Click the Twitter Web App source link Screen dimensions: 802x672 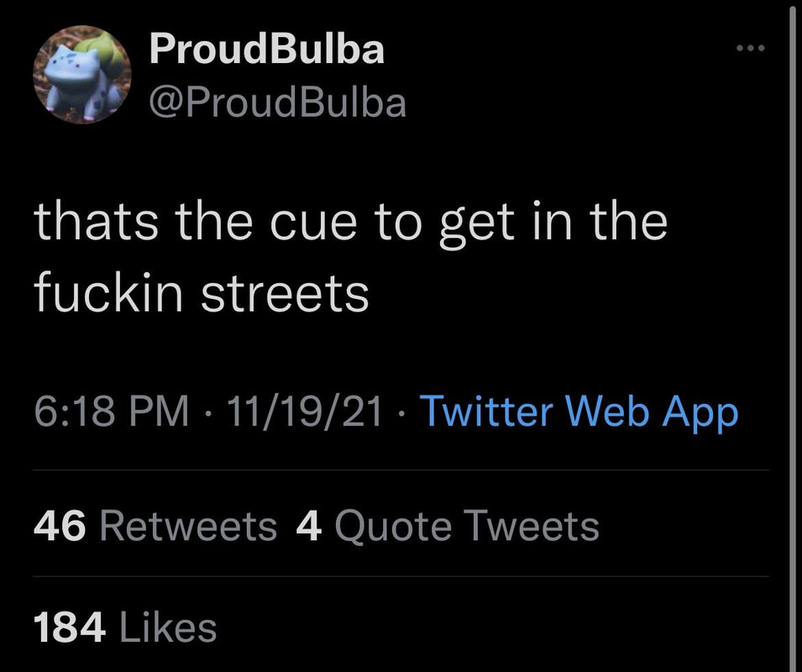pyautogui.click(x=578, y=412)
